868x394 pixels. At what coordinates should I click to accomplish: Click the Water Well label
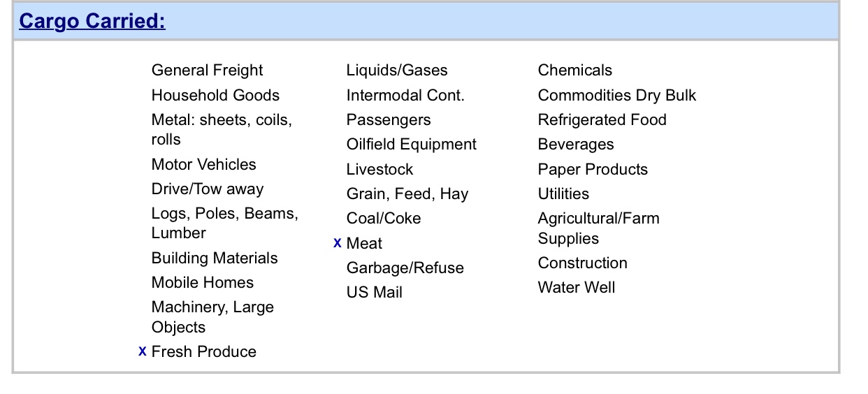pos(577,288)
